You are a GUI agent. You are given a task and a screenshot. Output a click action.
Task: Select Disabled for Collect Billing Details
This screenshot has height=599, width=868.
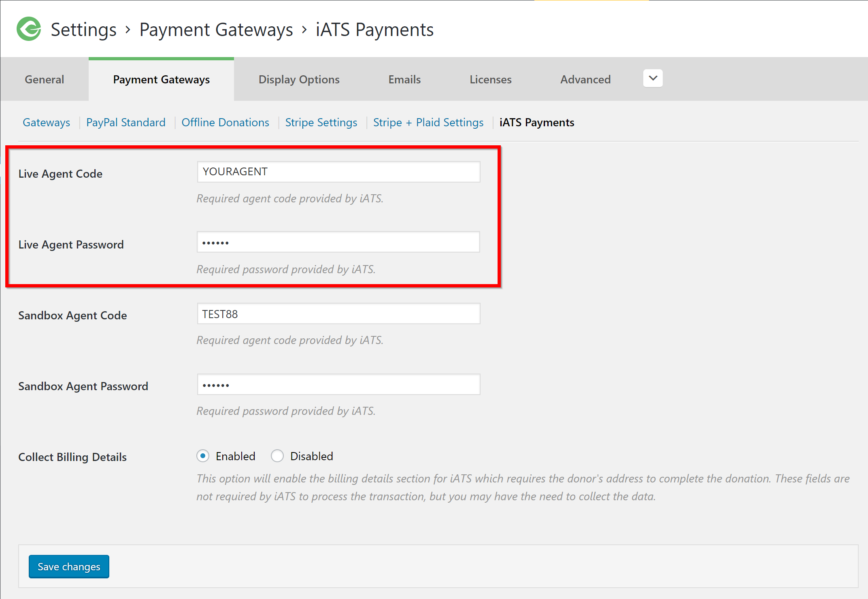click(x=277, y=456)
